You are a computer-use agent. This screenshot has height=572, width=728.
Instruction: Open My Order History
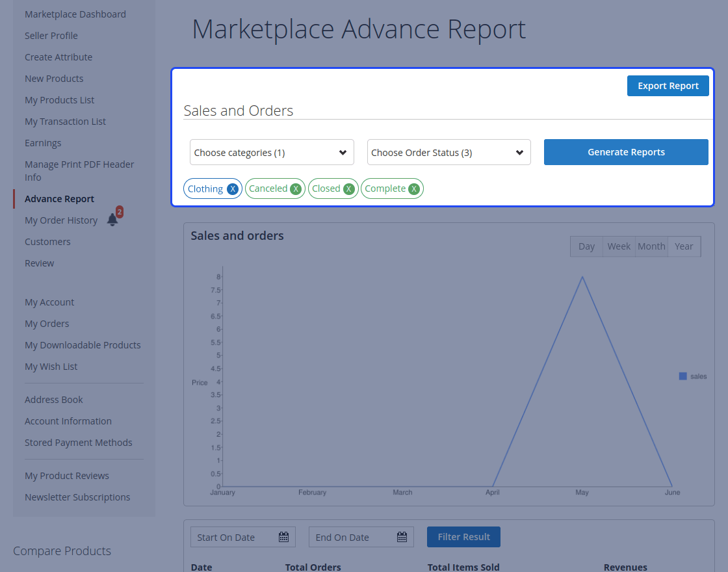pyautogui.click(x=61, y=220)
